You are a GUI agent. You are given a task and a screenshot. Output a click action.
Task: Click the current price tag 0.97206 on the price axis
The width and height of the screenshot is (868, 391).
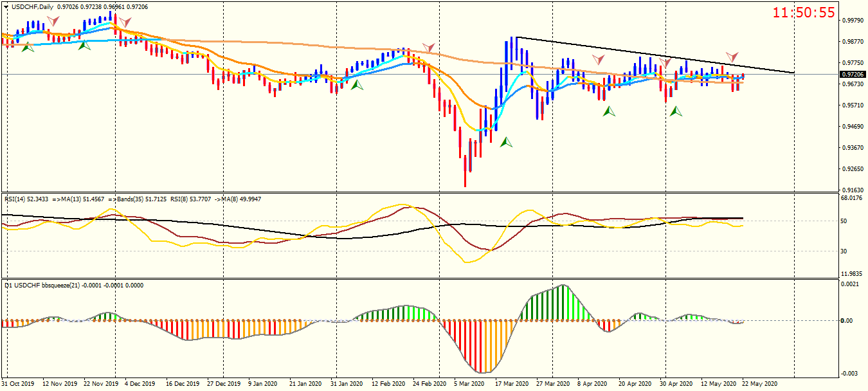coord(853,75)
